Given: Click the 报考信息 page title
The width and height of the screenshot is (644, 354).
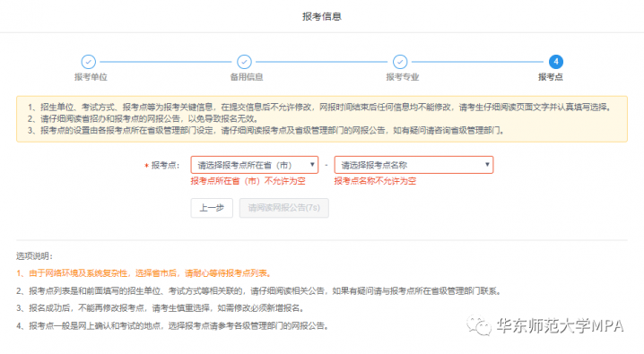Looking at the screenshot, I should coord(322,16).
